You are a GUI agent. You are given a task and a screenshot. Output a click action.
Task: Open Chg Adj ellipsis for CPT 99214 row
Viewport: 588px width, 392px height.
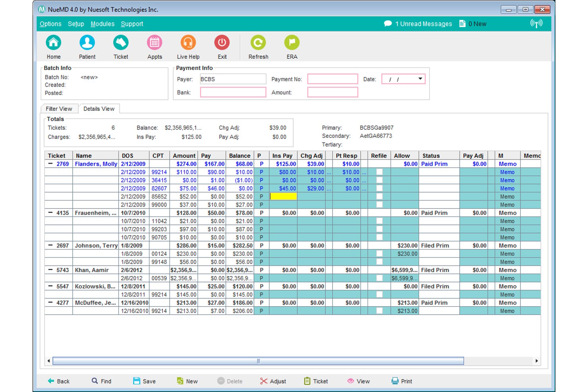(329, 172)
